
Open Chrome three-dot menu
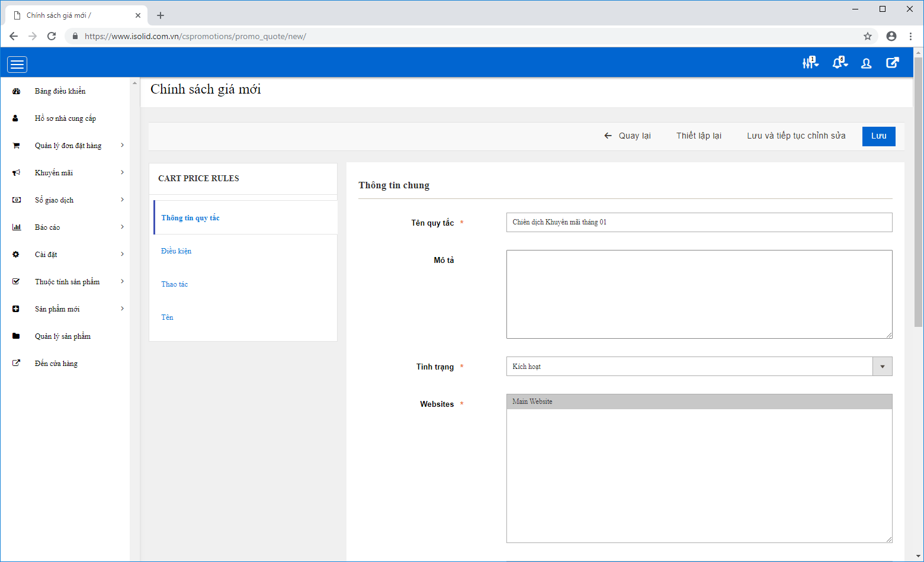coord(910,36)
